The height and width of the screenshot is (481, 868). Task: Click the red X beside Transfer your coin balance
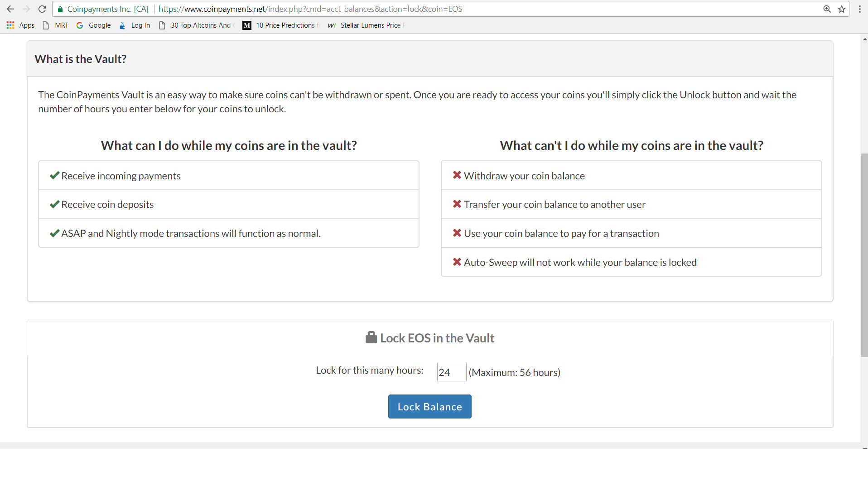tap(457, 204)
